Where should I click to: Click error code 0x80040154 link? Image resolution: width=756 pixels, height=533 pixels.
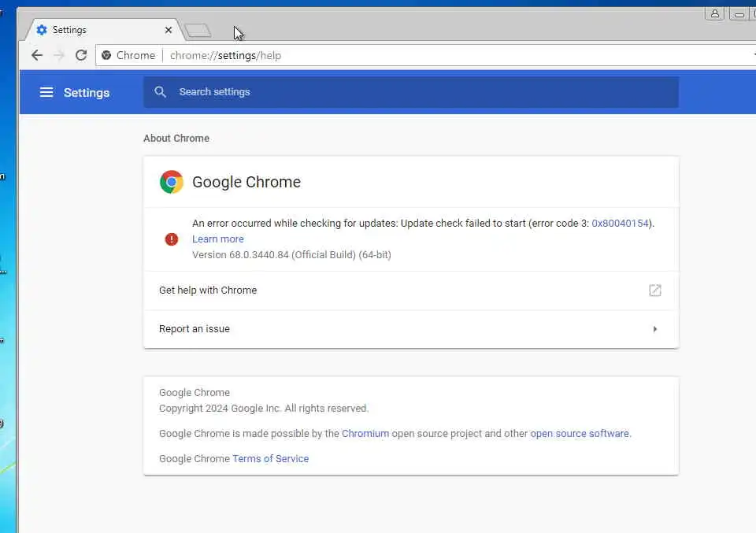[x=620, y=223]
